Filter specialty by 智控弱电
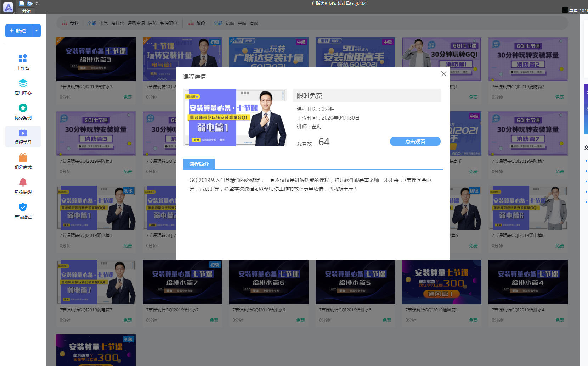The height and width of the screenshot is (366, 588). click(169, 23)
